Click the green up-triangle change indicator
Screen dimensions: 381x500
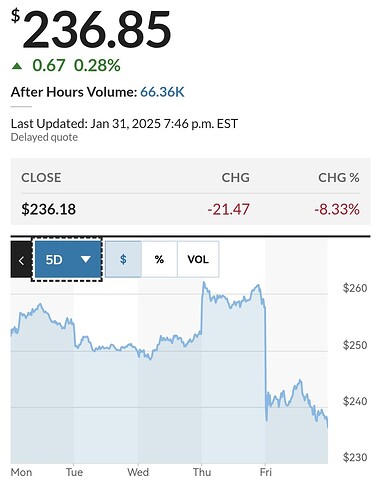click(x=17, y=66)
